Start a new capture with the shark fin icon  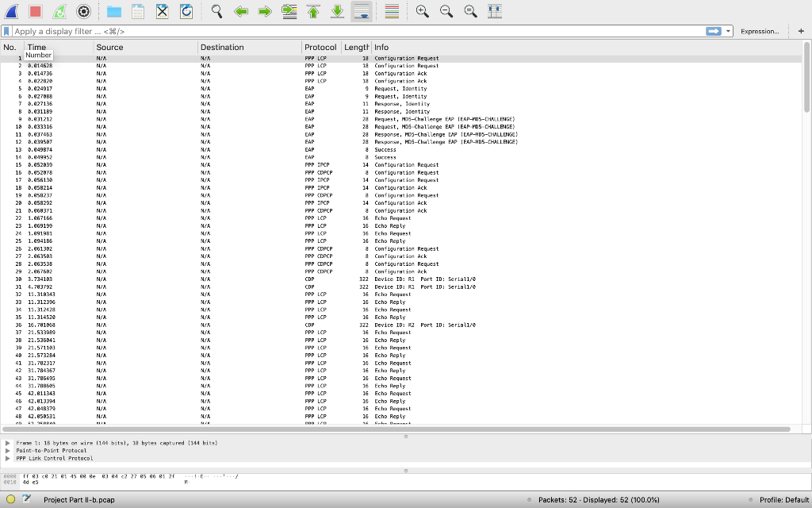pos(11,11)
